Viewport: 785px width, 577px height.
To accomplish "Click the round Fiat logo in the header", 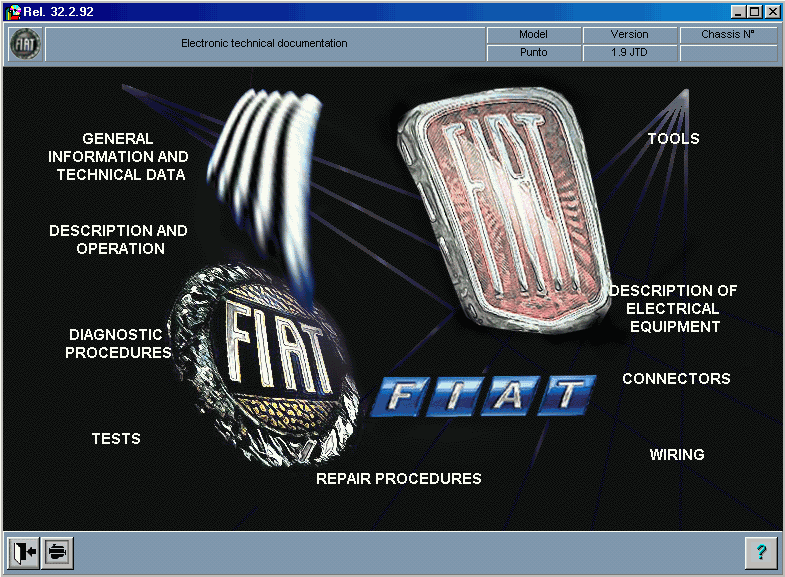I will tap(26, 44).
